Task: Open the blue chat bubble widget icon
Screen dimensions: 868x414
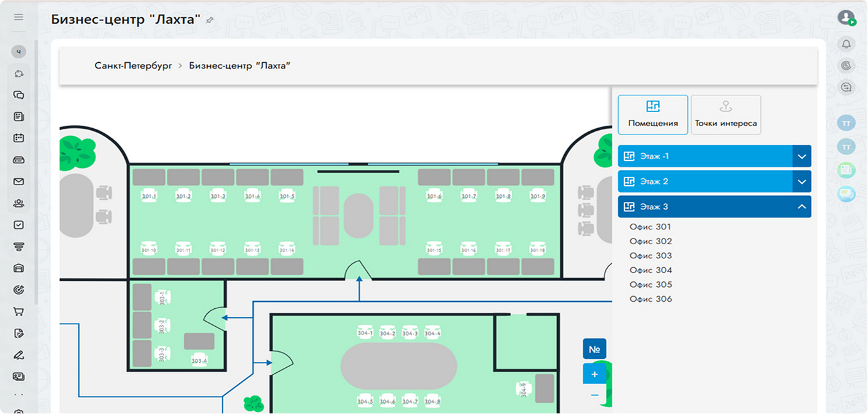Action: point(846,194)
